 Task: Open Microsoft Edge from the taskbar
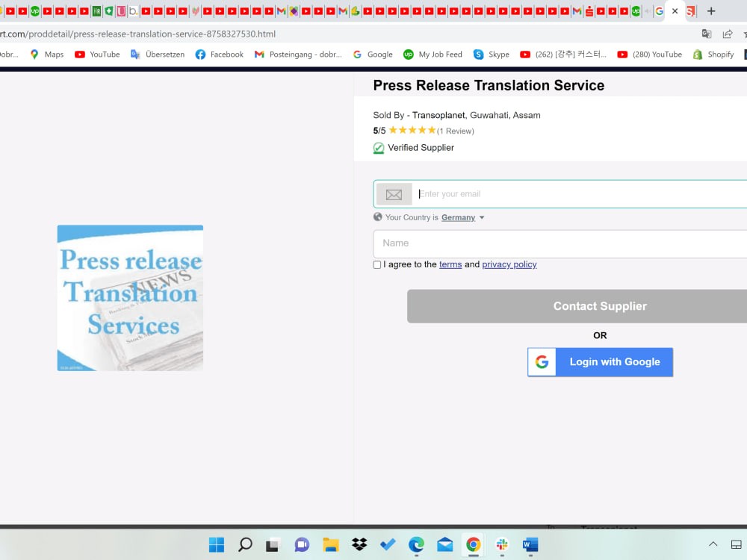tap(416, 544)
